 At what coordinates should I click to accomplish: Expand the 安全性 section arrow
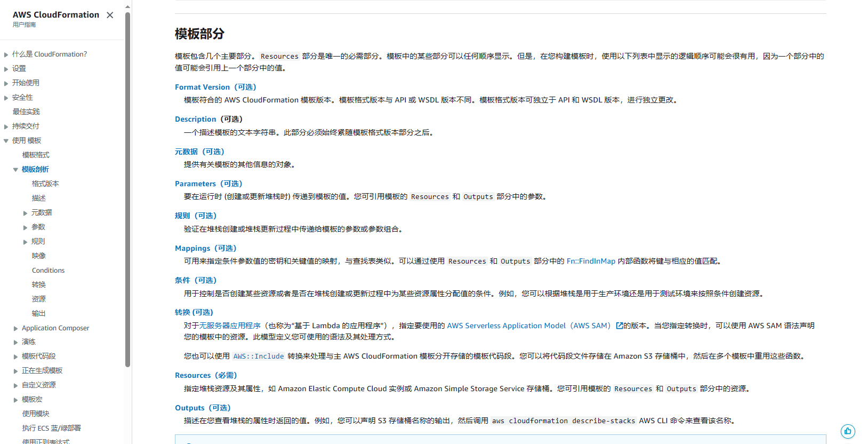point(6,98)
